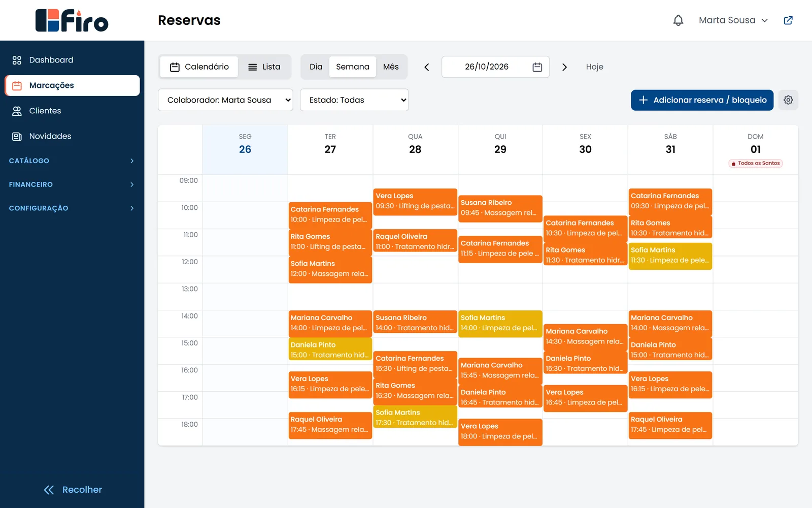Viewport: 812px width, 508px height.
Task: Select Dia view
Action: 316,67
